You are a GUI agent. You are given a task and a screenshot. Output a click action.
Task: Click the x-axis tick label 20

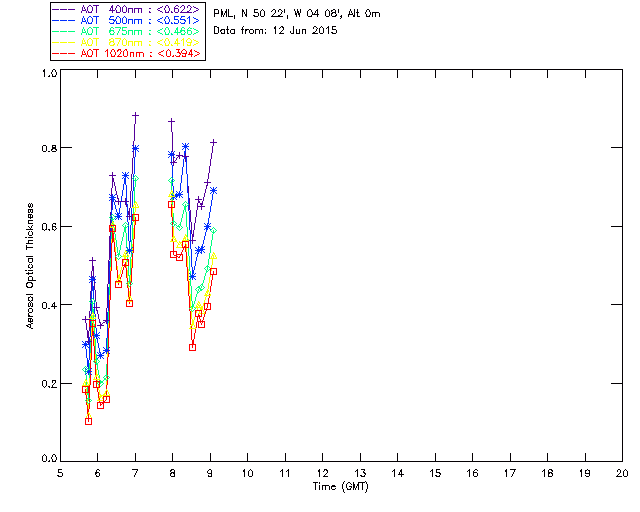click(x=621, y=473)
